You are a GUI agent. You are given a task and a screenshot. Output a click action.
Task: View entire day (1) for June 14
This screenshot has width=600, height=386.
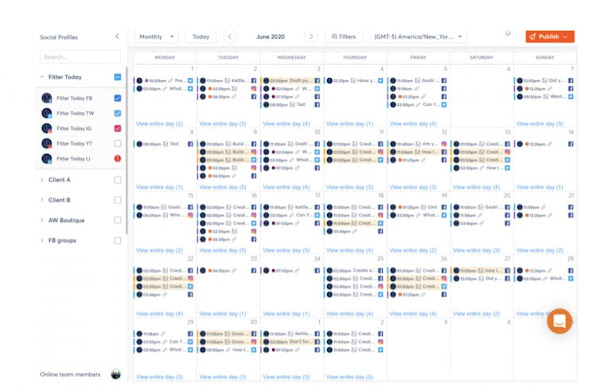point(540,187)
